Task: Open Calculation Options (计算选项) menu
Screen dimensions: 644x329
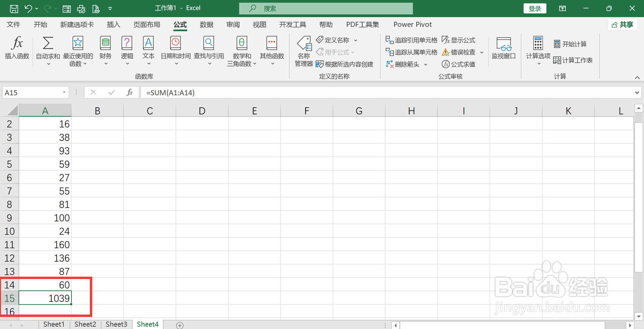Action: click(538, 51)
